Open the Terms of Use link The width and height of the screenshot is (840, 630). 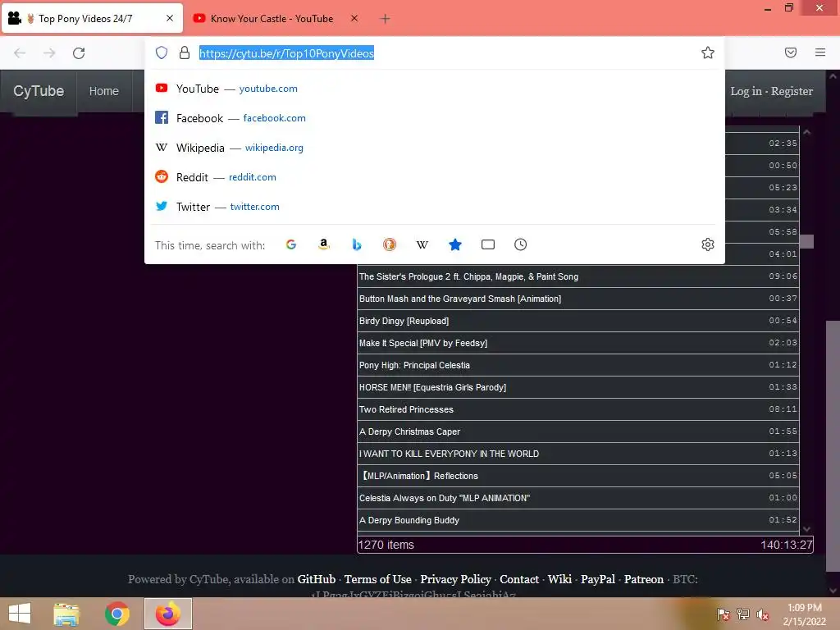coord(377,579)
